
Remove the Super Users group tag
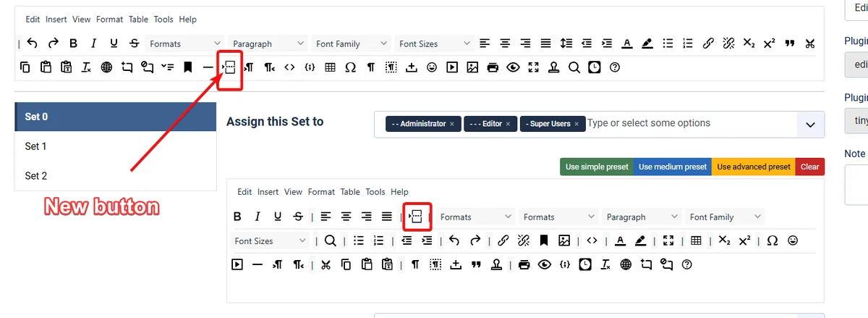pos(576,124)
